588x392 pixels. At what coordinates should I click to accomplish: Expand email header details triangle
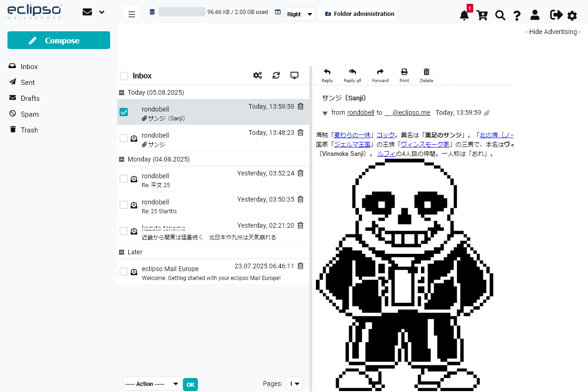325,113
